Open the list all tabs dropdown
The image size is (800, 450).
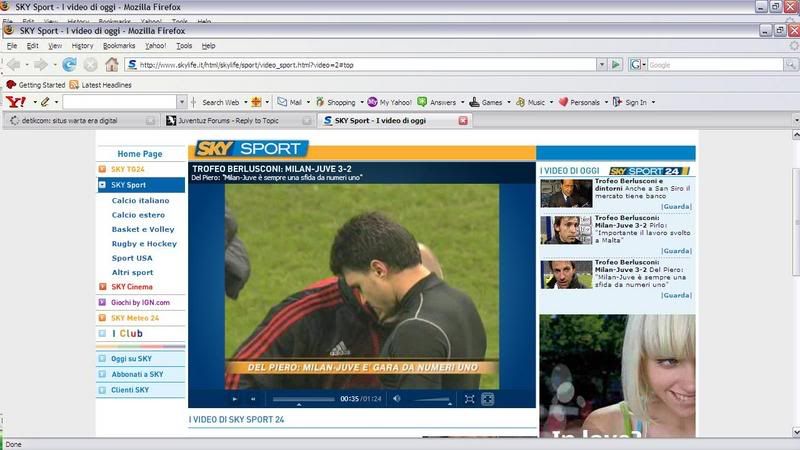point(796,120)
